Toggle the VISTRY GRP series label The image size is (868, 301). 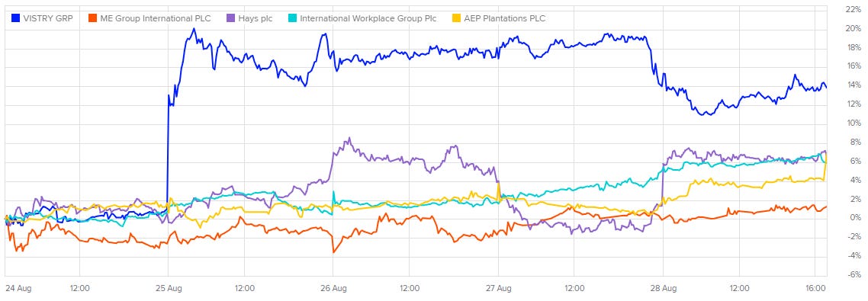click(48, 18)
